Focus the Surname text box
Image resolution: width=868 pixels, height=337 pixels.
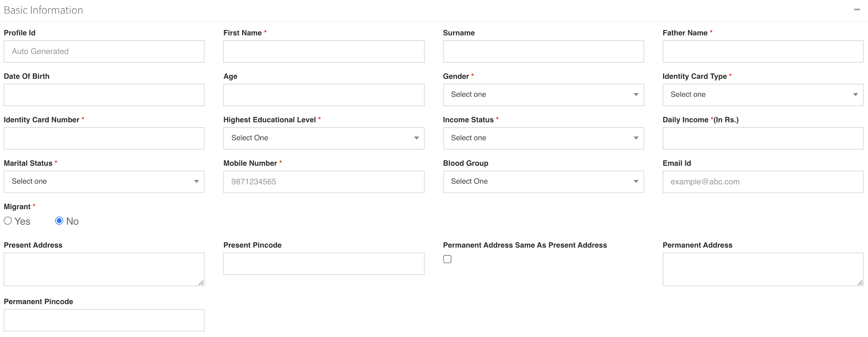coord(543,51)
